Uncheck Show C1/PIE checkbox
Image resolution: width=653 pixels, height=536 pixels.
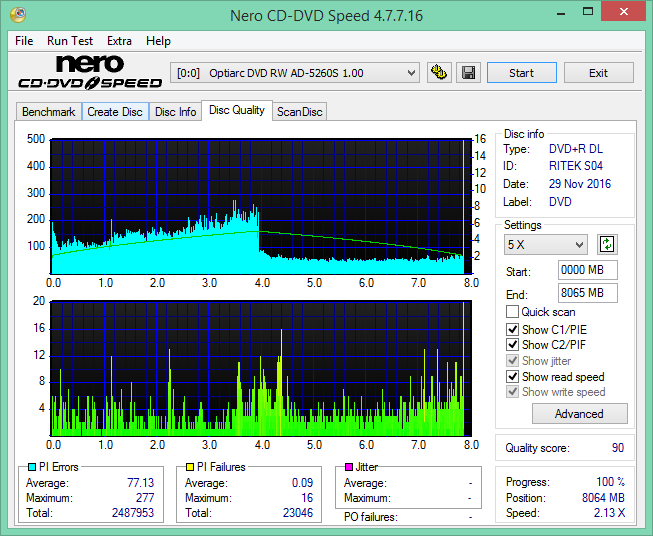point(512,329)
